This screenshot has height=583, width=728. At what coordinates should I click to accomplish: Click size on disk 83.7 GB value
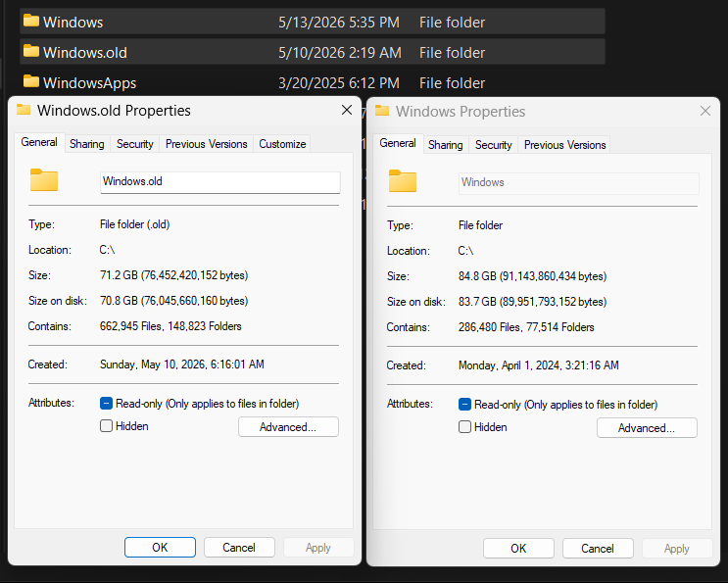(x=533, y=302)
